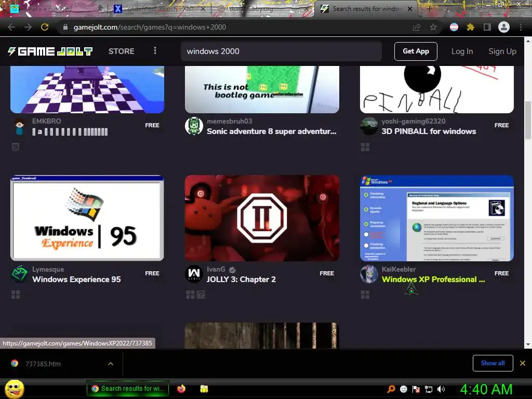Open the STORE menu item
The height and width of the screenshot is (399, 532).
[122, 51]
